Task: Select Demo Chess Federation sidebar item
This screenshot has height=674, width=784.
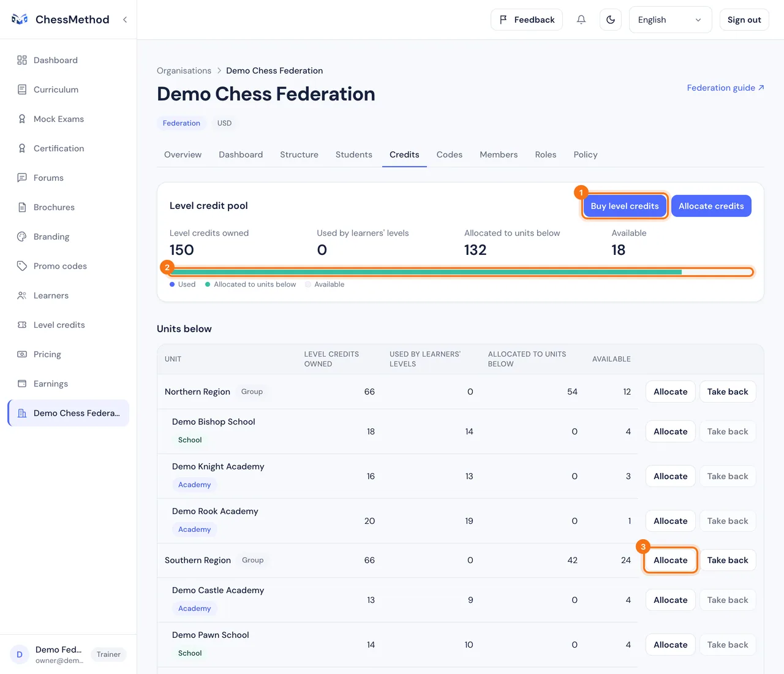Action: [x=68, y=413]
